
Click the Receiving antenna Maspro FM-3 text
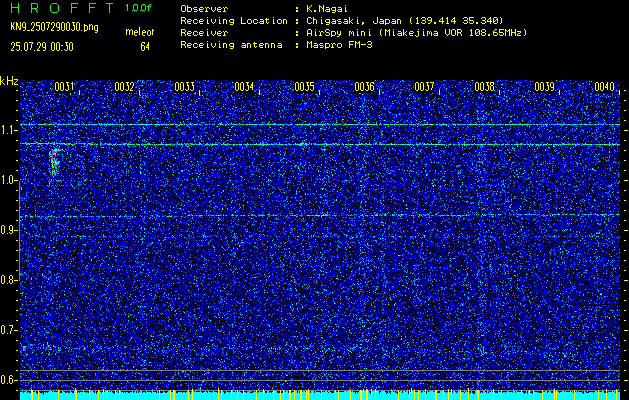(339, 45)
